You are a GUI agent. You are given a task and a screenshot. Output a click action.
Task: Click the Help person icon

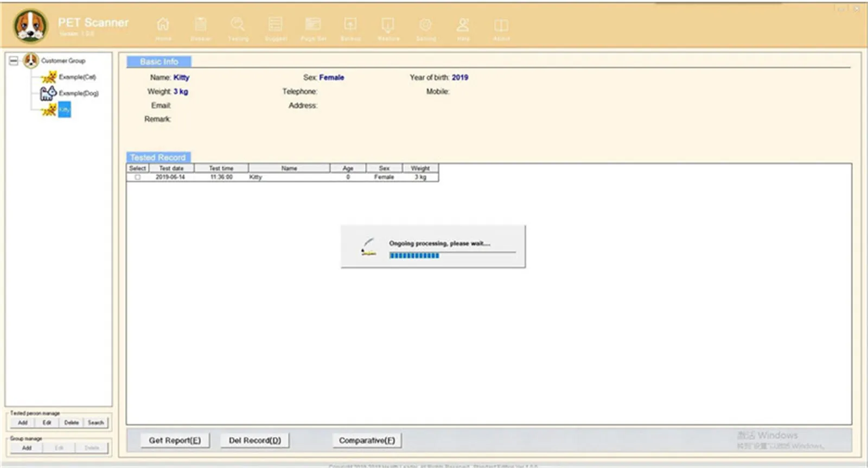point(463,25)
